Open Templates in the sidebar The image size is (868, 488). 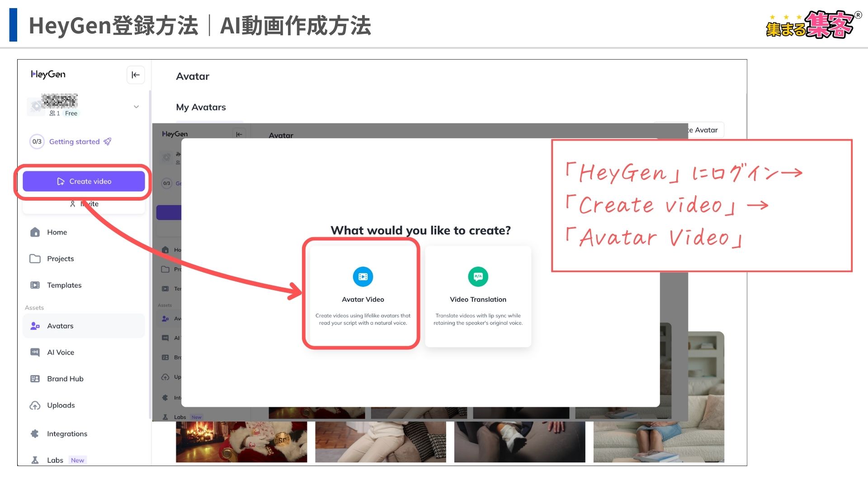(84, 285)
